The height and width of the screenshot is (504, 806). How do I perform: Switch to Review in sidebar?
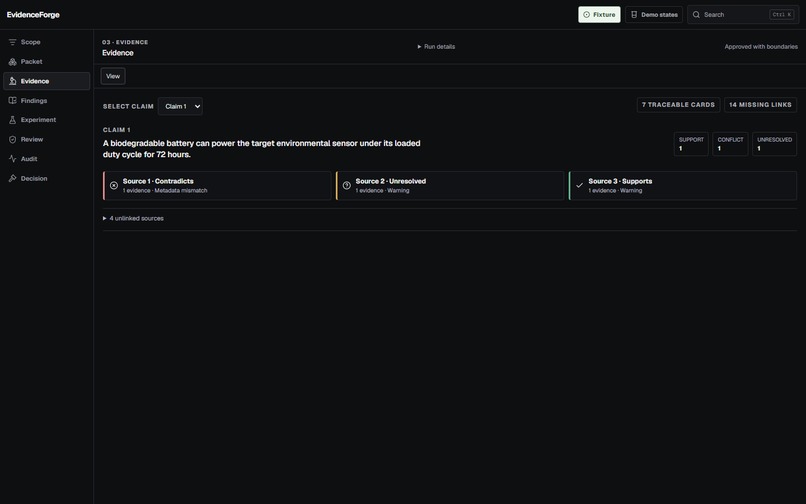pyautogui.click(x=46, y=139)
